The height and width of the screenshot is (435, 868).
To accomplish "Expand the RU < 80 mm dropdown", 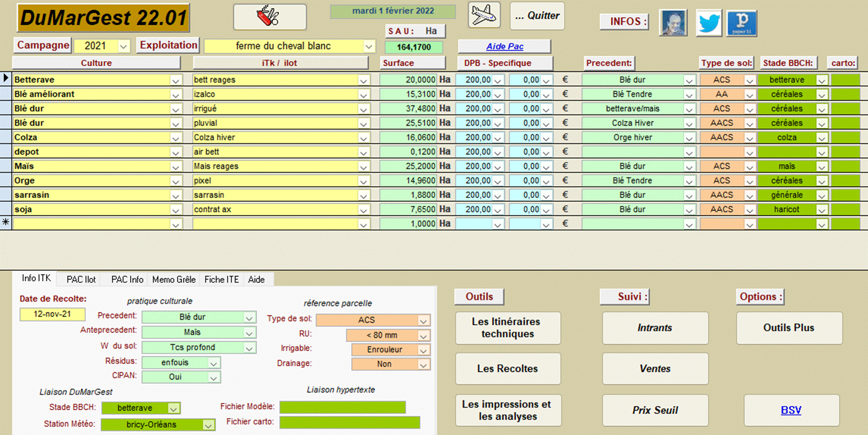I will click(423, 335).
